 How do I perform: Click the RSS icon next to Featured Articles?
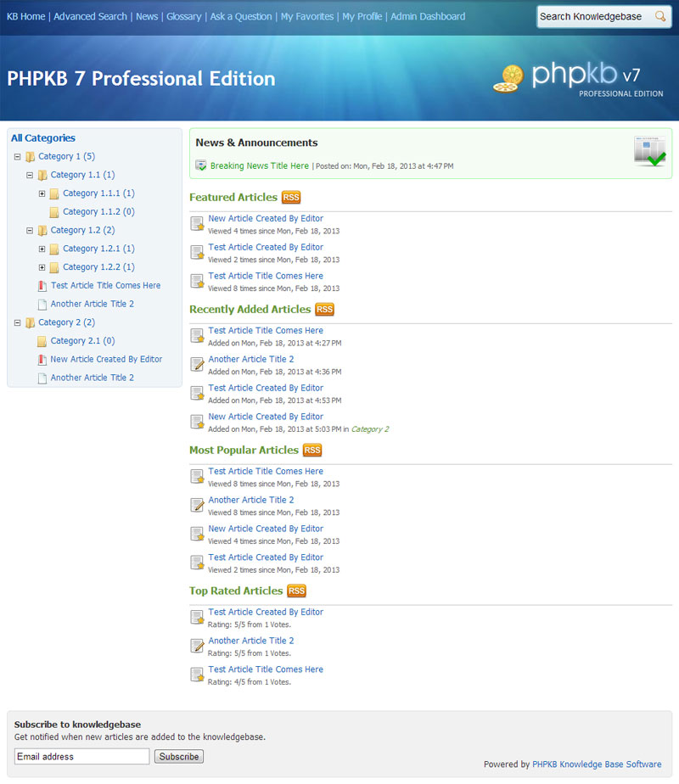(x=289, y=197)
